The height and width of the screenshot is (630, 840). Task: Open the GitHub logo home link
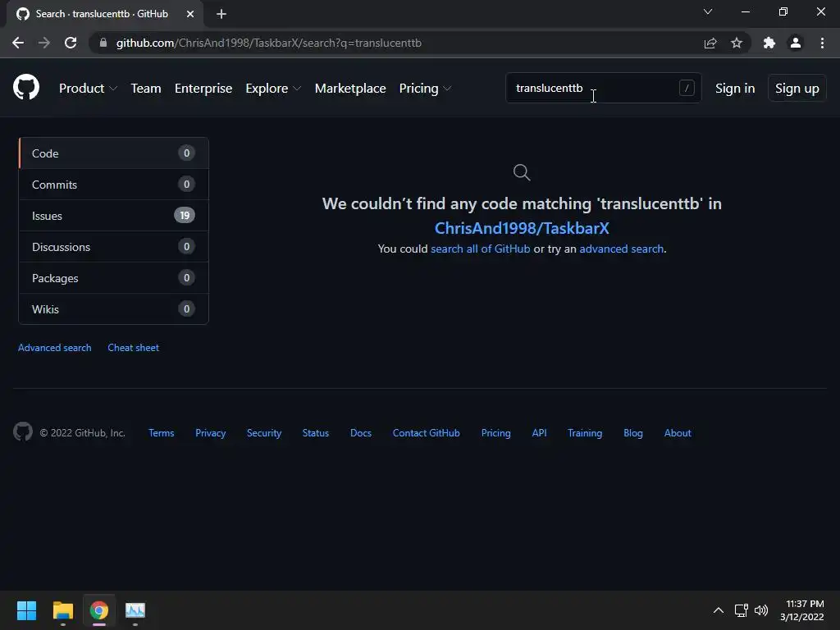click(26, 87)
